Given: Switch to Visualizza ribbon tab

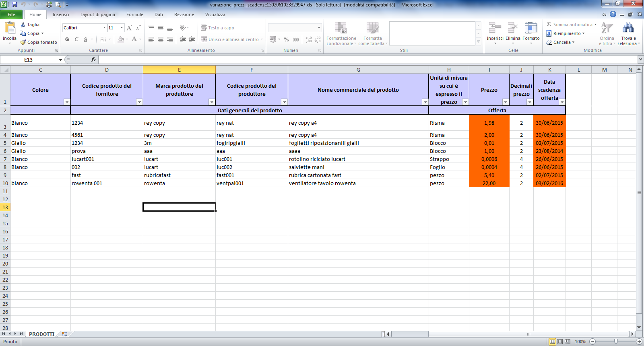Looking at the screenshot, I should coord(215,14).
